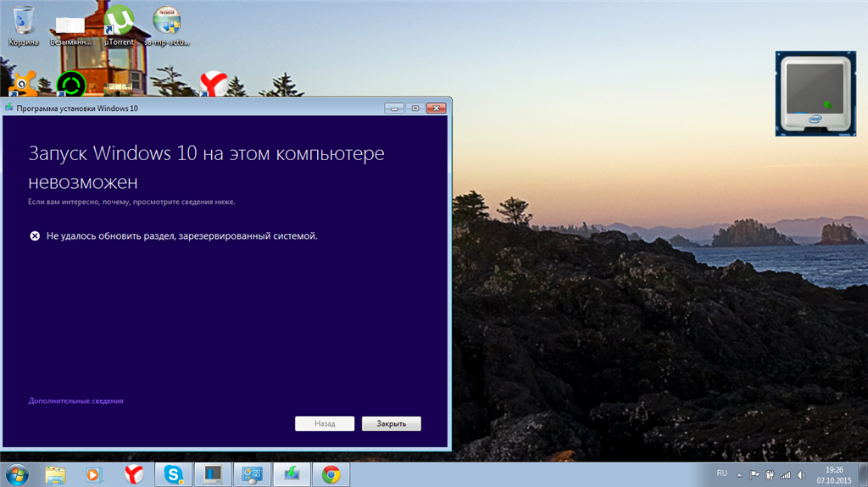Show hidden tray icons arrow
The image size is (868, 487).
click(739, 475)
